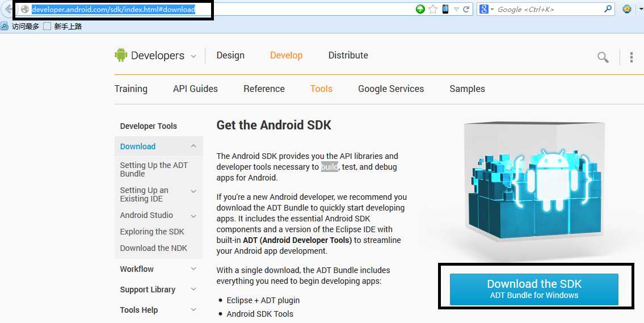Image resolution: width=644 pixels, height=323 pixels.
Task: Open the three-dot overflow menu
Action: click(632, 57)
